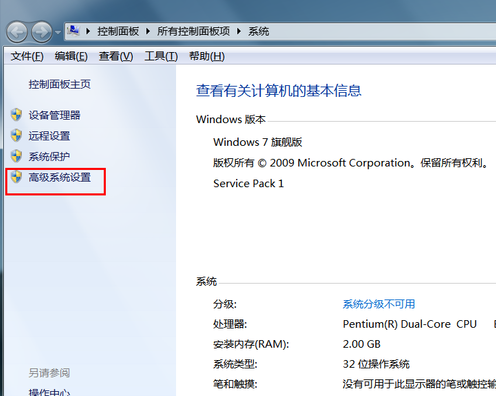Open 设备管理器 link

[x=54, y=115]
